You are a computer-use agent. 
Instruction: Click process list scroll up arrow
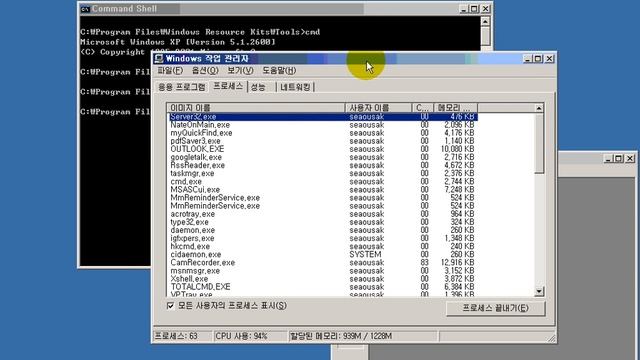(x=539, y=108)
